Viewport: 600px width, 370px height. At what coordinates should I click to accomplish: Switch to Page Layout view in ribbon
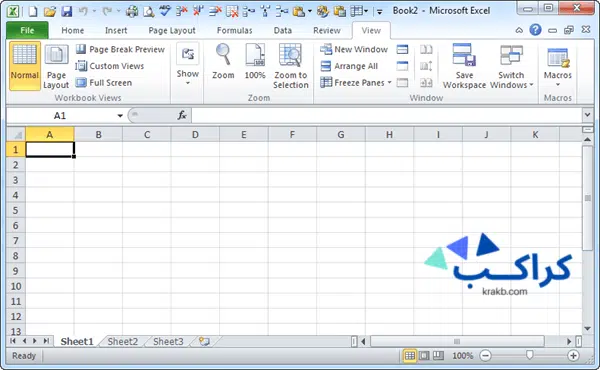pyautogui.click(x=56, y=66)
